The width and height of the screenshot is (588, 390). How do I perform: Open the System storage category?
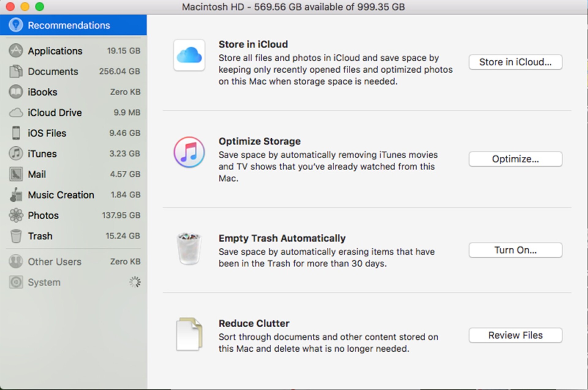(44, 282)
